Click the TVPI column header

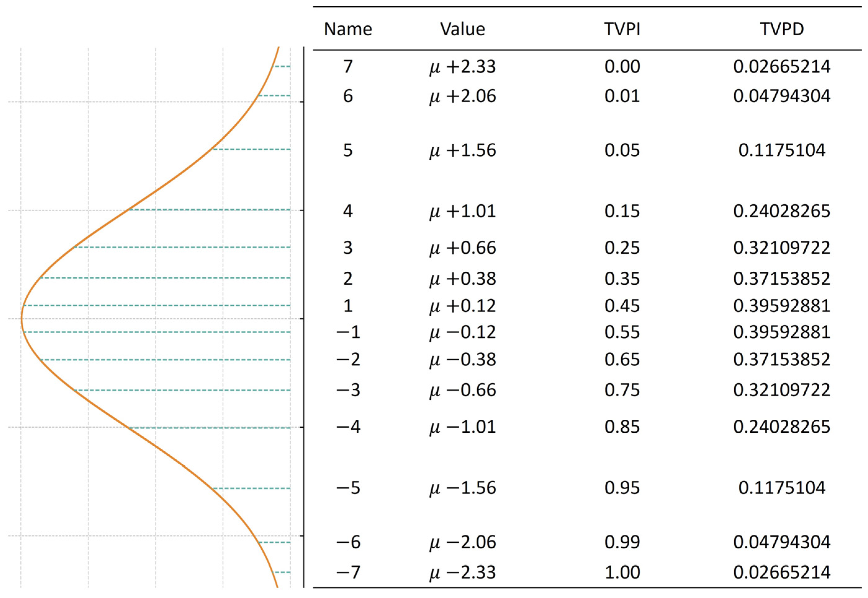622,29
